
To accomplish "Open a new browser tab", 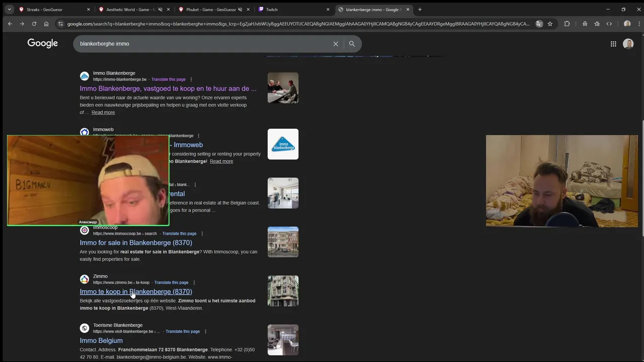I will point(420,9).
